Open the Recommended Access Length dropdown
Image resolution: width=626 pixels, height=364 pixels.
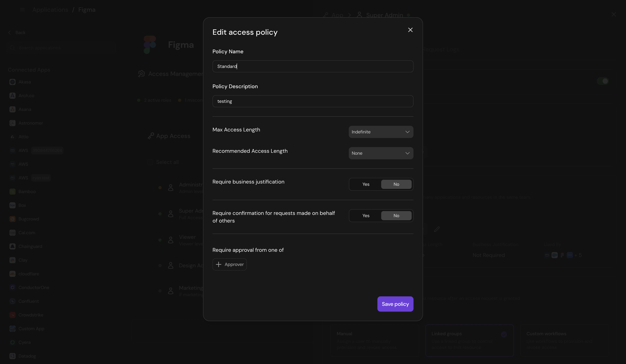click(x=381, y=153)
